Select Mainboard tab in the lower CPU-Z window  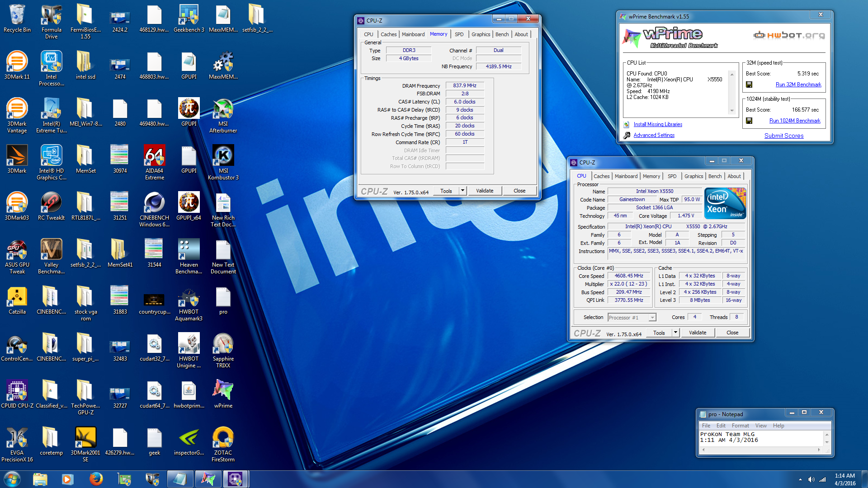coord(626,176)
